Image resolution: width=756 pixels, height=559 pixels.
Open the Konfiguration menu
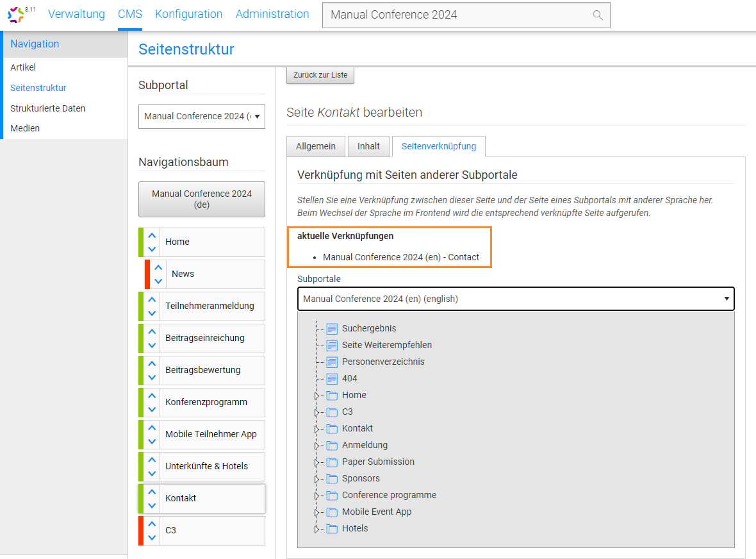click(x=188, y=14)
